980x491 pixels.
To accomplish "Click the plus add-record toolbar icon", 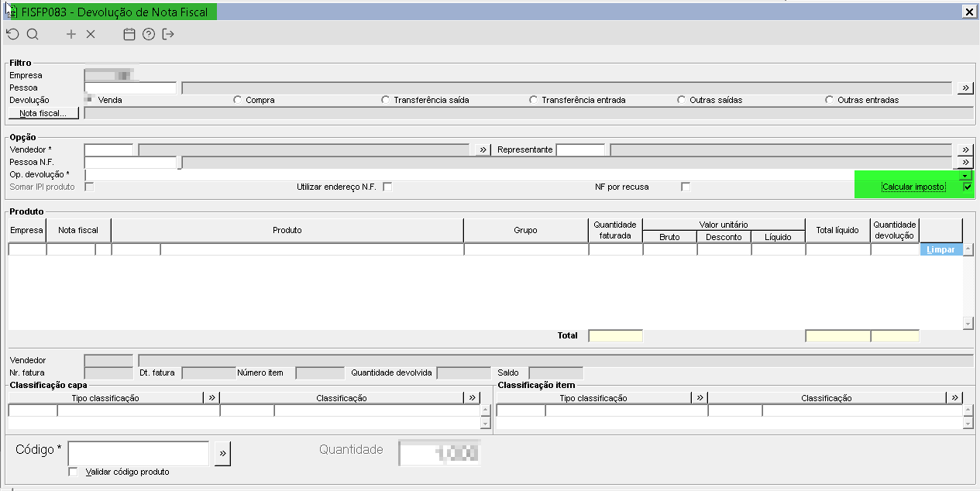I will click(71, 34).
